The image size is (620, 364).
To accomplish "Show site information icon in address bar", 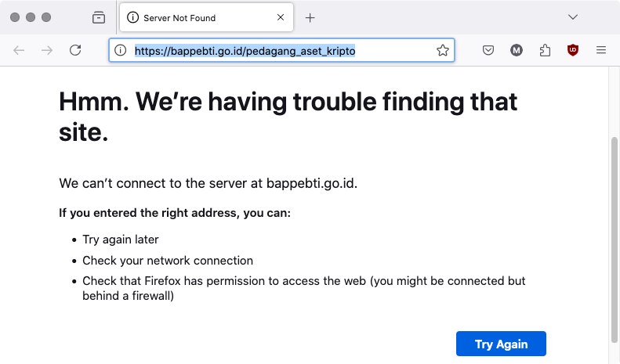I will pos(120,50).
